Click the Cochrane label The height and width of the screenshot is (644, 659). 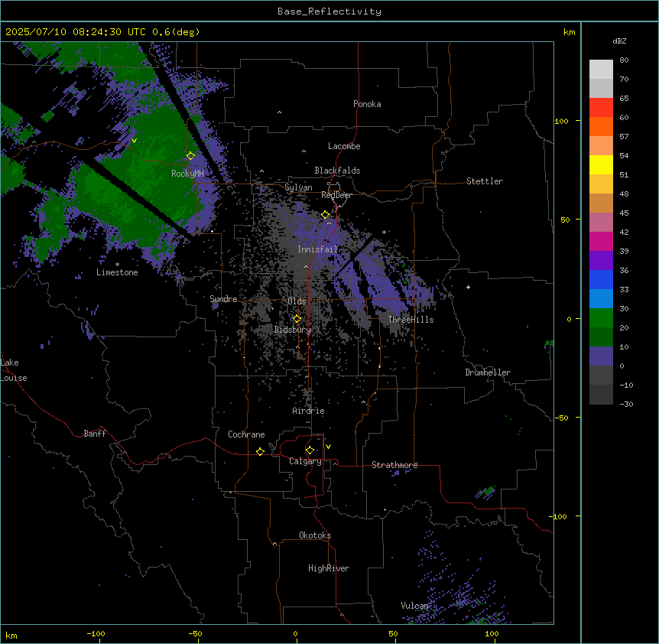(x=246, y=434)
